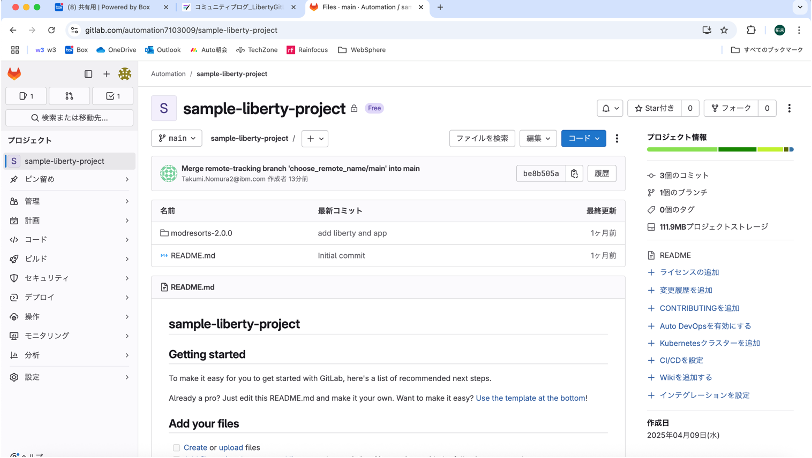Click the GitLab fox logo
Viewport: 812px width, 458px height.
[14, 74]
